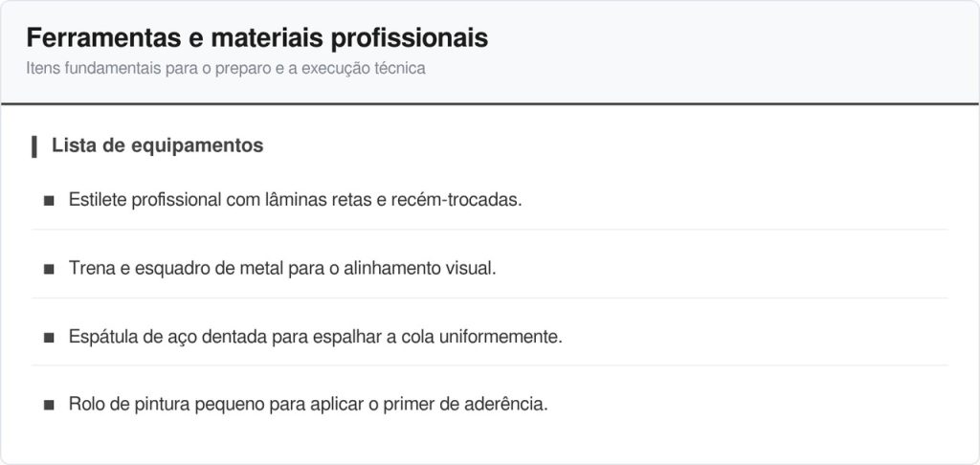The height and width of the screenshot is (465, 980).
Task: Click the divider line below the Estilete item
Action: click(490, 230)
